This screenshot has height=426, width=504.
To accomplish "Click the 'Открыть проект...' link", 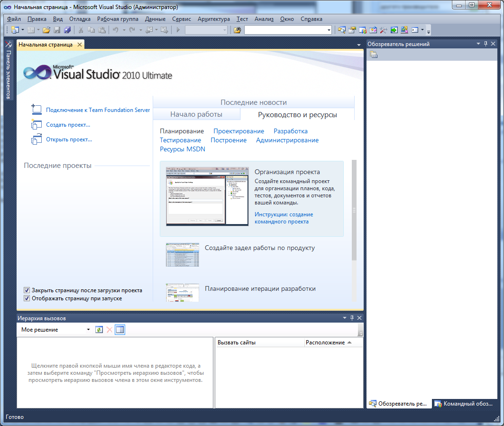I will (69, 139).
